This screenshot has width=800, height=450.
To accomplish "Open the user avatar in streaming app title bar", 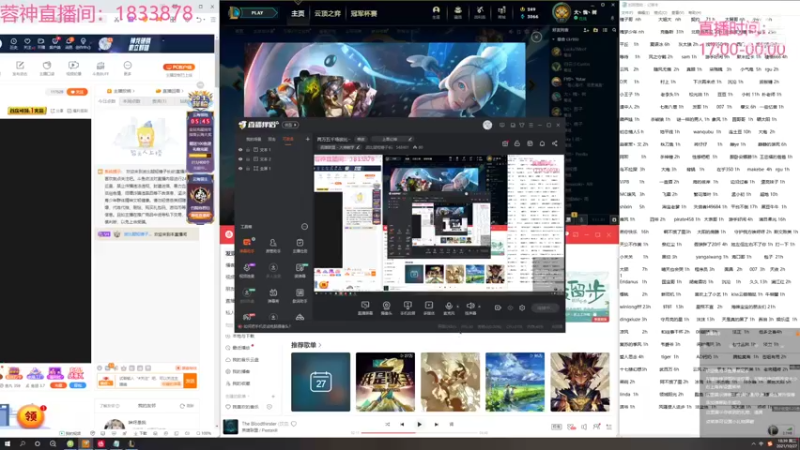I will [x=487, y=125].
